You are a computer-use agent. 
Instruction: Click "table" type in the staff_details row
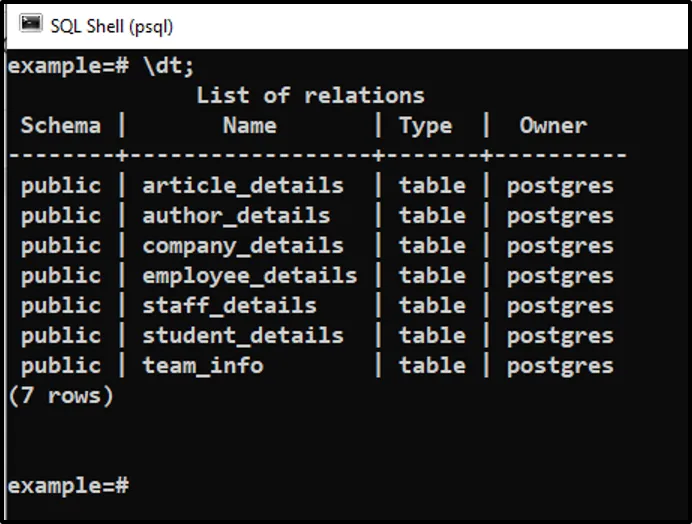432,306
